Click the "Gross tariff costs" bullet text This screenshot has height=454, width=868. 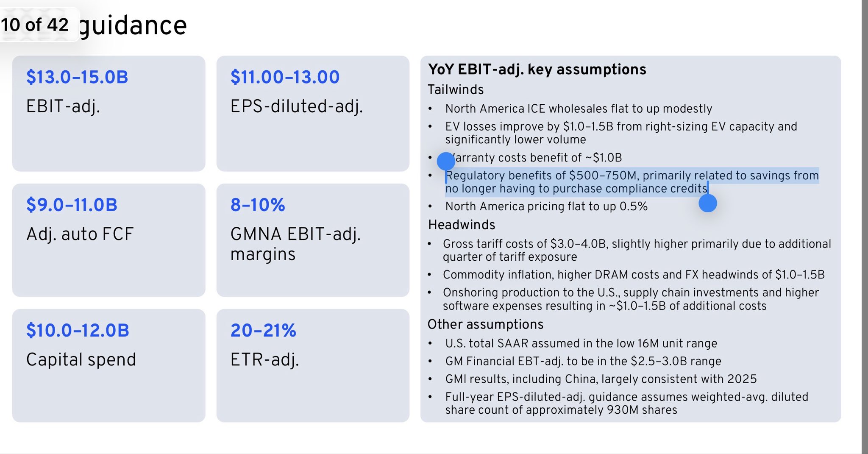[637, 244]
